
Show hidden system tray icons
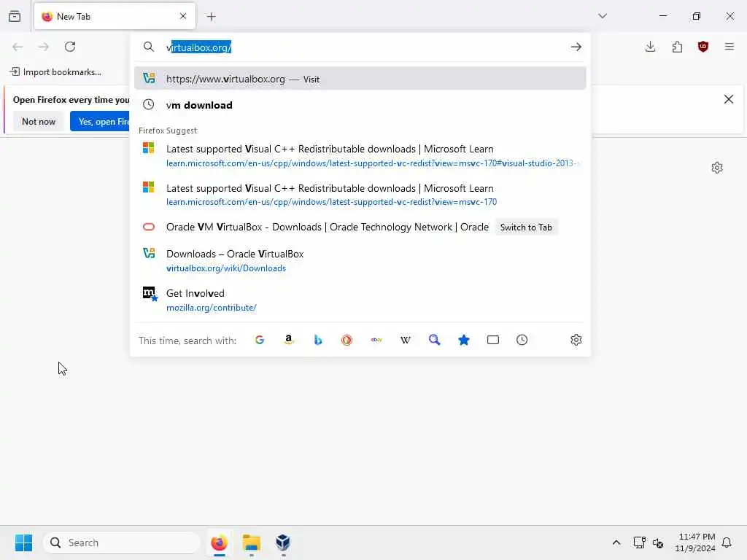616,542
